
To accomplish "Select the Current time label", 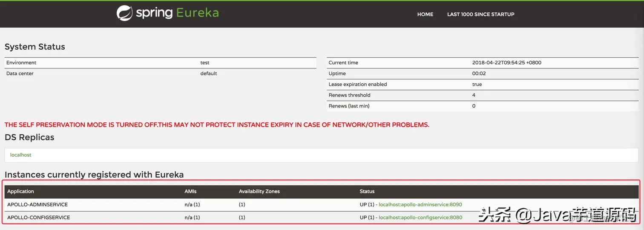I will (x=343, y=62).
